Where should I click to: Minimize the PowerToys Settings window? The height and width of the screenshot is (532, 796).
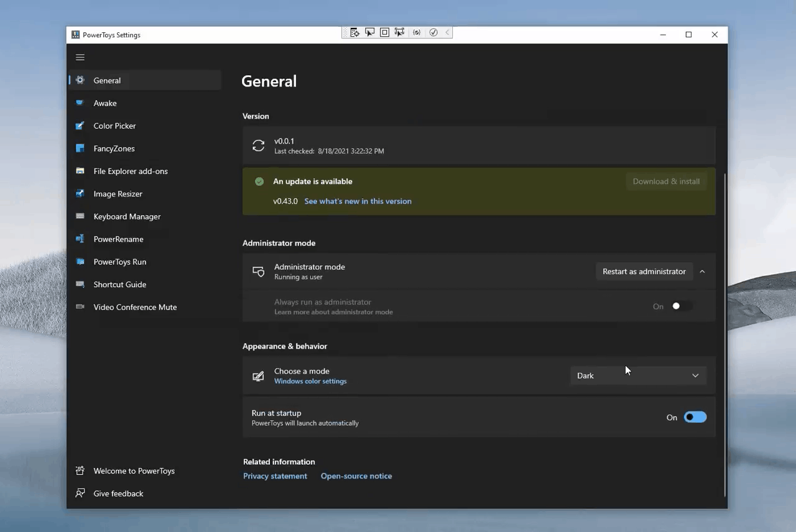point(663,35)
